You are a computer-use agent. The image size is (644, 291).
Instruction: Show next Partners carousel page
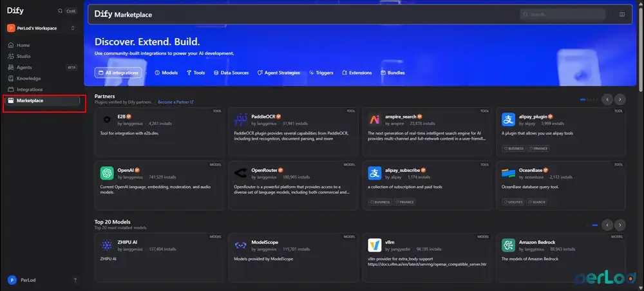[x=620, y=100]
